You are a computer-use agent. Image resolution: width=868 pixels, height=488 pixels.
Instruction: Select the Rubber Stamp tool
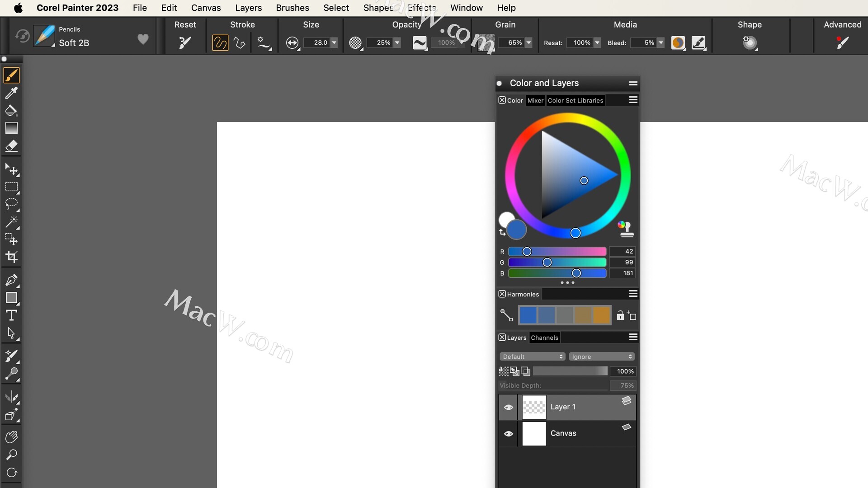(11, 374)
